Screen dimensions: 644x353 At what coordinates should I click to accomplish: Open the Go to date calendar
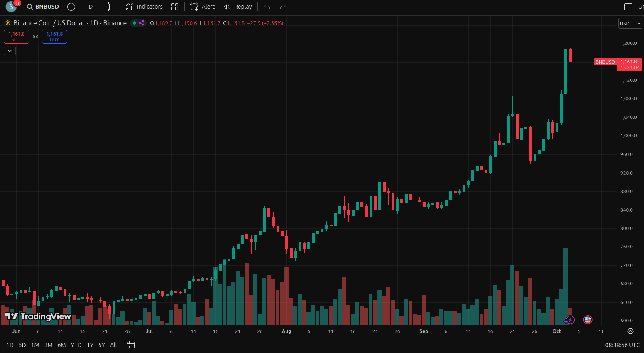pyautogui.click(x=130, y=345)
